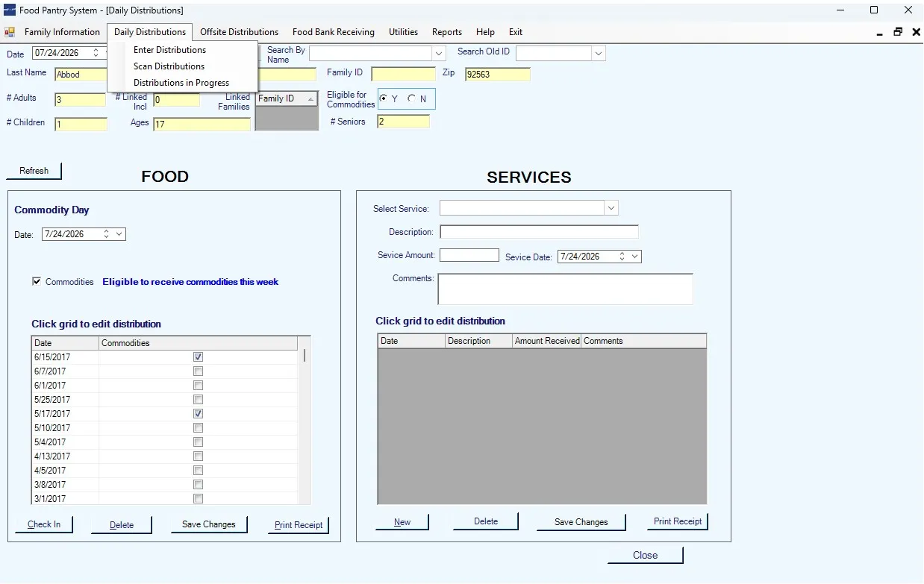Restore the inner Daily Distributions child window
Screen dimensions: 924x584
(898, 32)
